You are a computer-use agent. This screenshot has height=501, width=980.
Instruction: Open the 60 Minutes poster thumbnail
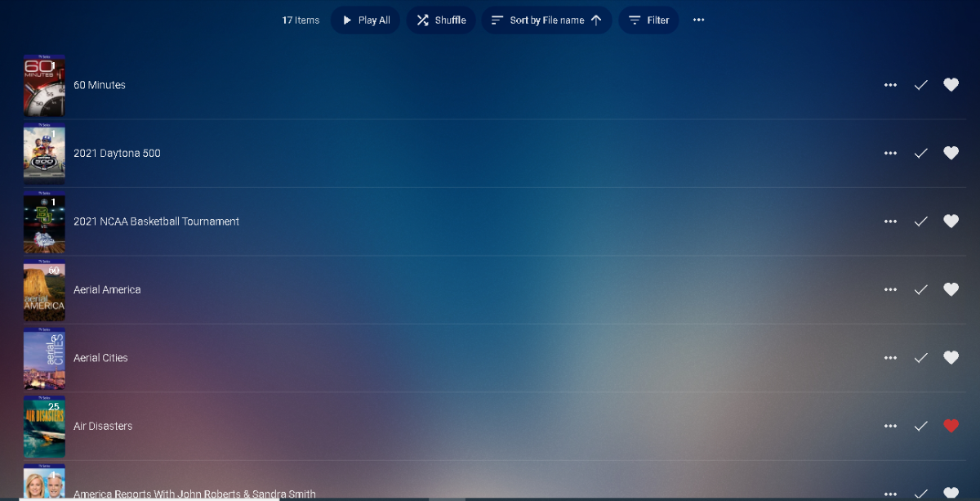coord(44,85)
